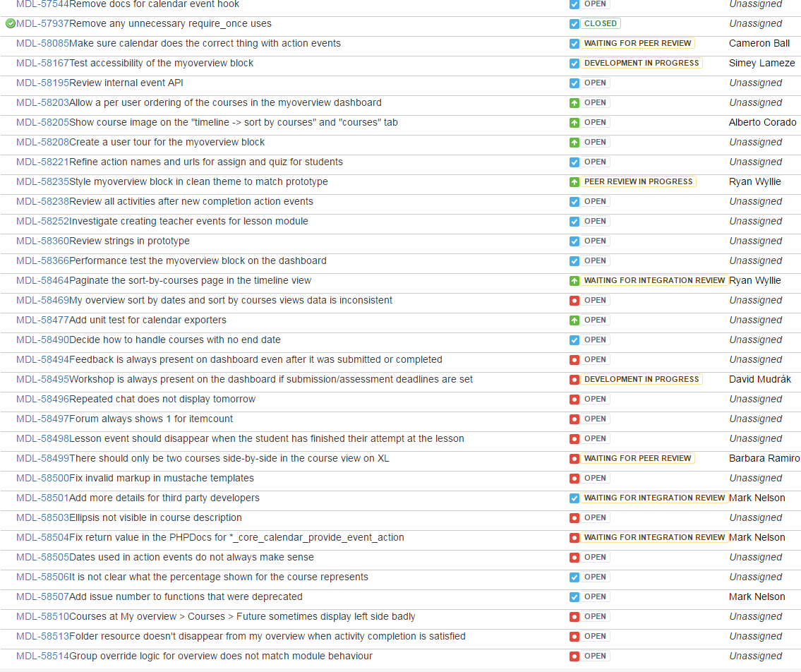The image size is (801, 672).
Task: Click summary 'Repeated chat does not display tomorrow'
Action: (x=162, y=399)
